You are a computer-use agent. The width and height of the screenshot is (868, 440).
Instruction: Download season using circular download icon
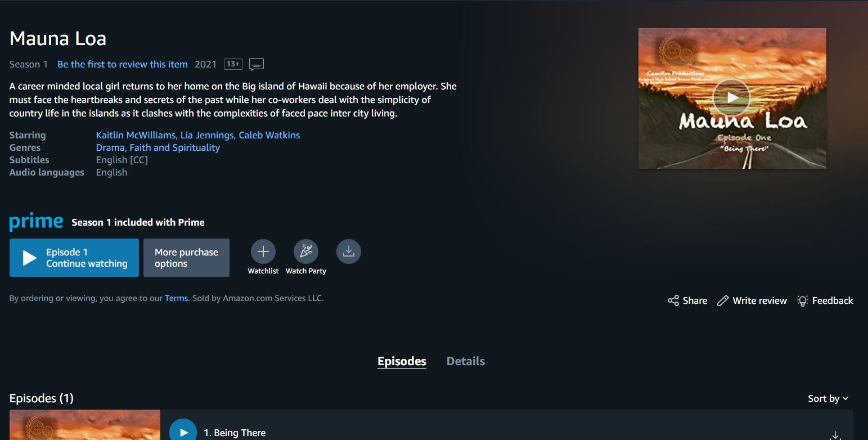349,252
